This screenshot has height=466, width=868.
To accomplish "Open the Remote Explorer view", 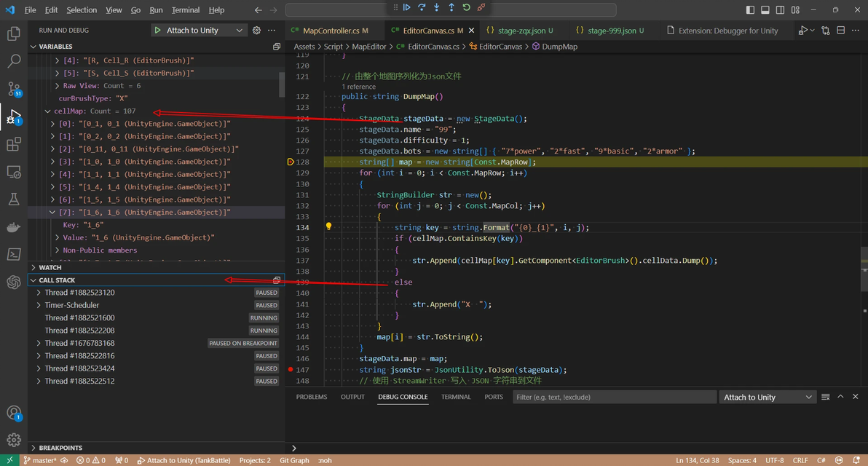I will click(14, 172).
